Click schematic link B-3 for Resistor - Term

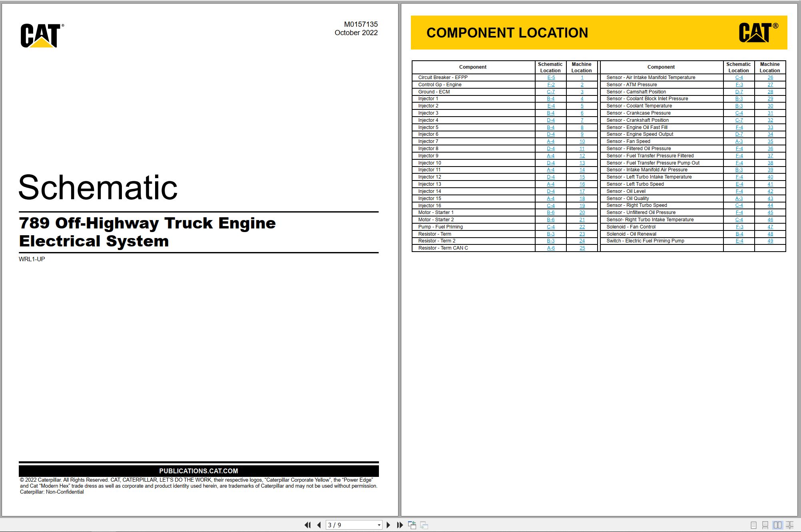[x=551, y=234]
